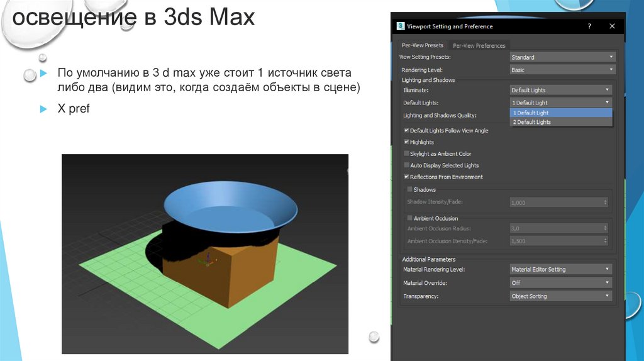Click the Ambient Occlusion Intensity/Fade spinner
Viewport: 644px width, 361px height.
coord(606,241)
